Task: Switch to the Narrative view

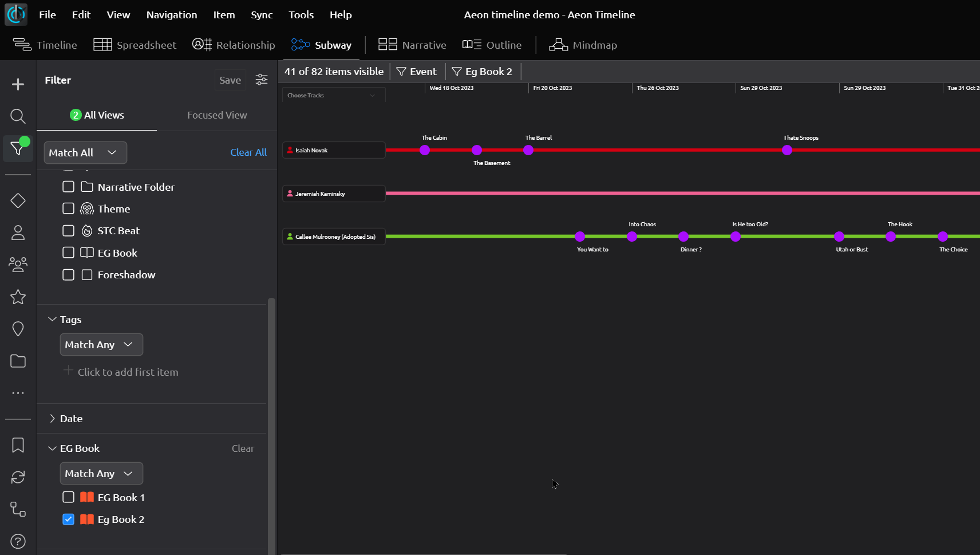Action: click(412, 45)
